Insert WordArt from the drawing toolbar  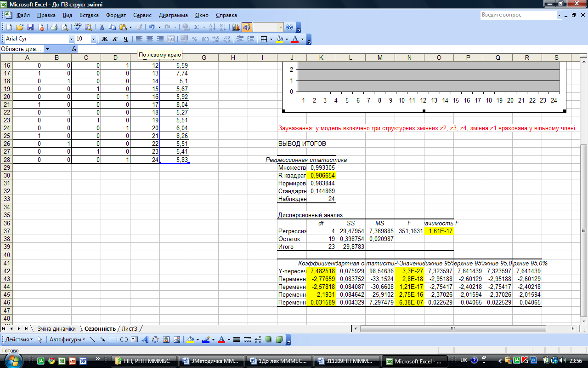(145, 340)
